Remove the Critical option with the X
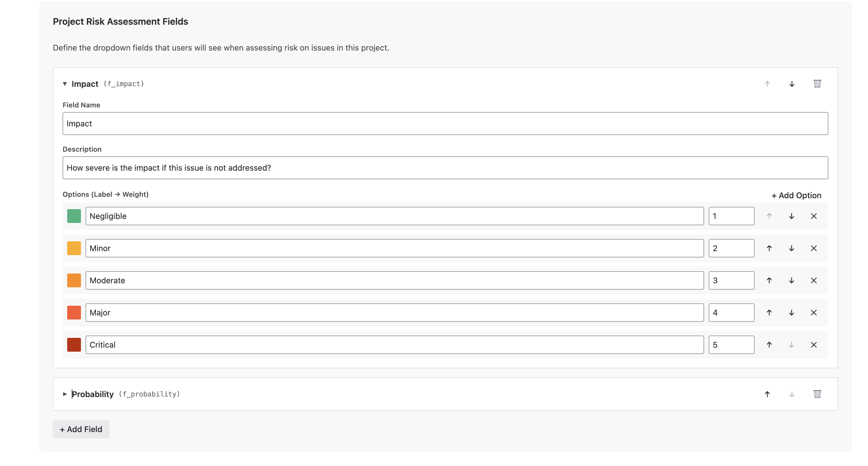Screen dimensions: 868x466 [814, 344]
